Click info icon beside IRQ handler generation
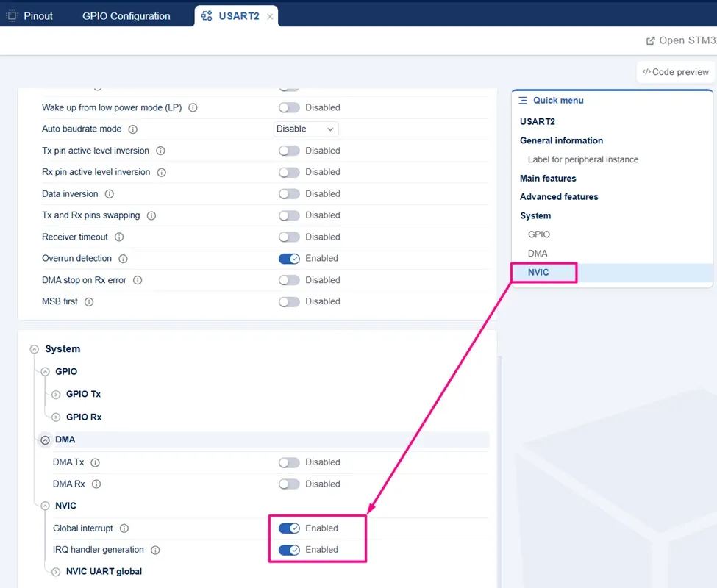Viewport: 717px width, 588px height. (155, 550)
